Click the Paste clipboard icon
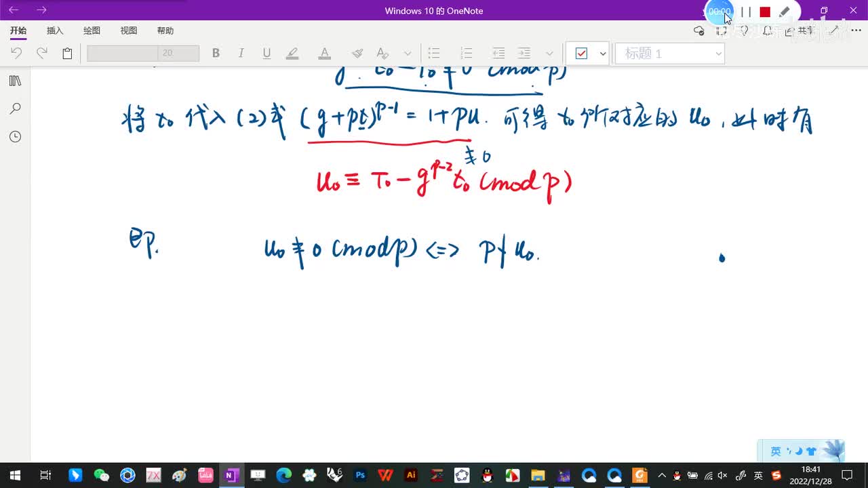Screen dimensions: 868x488 pyautogui.click(x=67, y=53)
